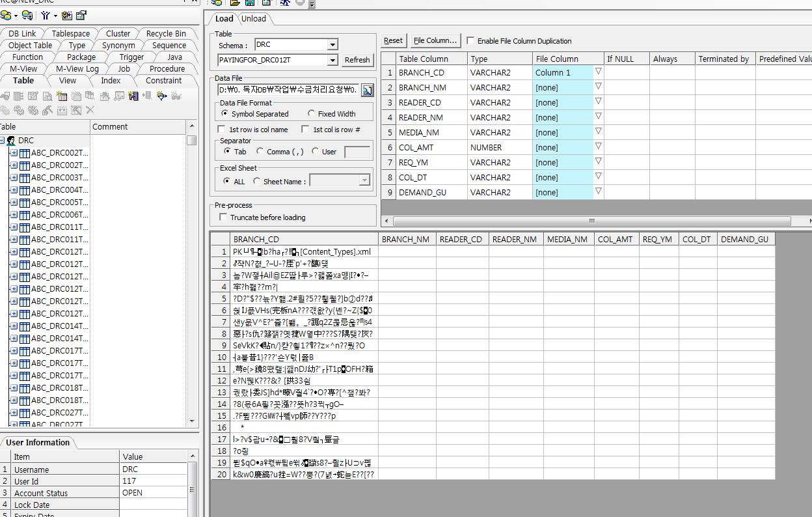Check the '1st row is col name' box
The width and height of the screenshot is (812, 517).
pyautogui.click(x=222, y=130)
